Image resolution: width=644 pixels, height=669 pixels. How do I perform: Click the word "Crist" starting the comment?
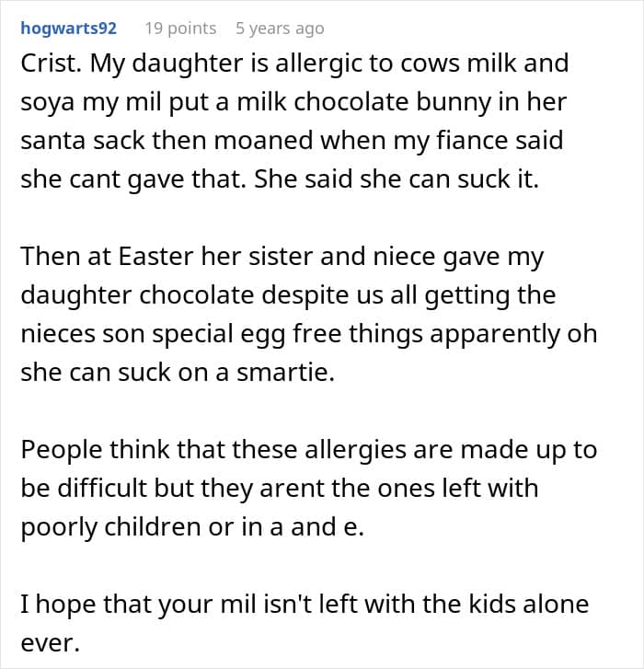pyautogui.click(x=46, y=63)
